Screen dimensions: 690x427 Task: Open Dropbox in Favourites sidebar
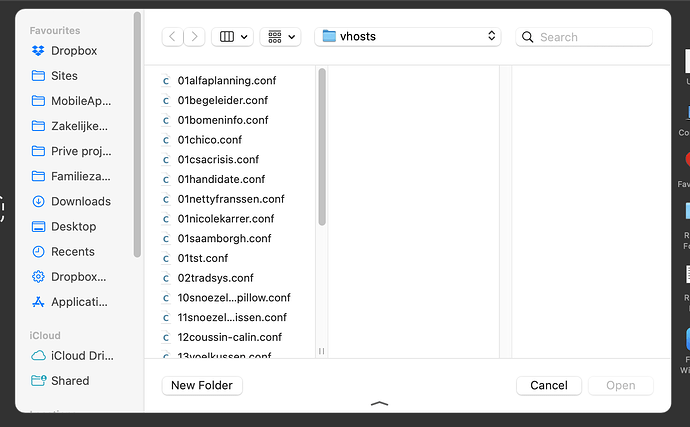click(x=64, y=51)
